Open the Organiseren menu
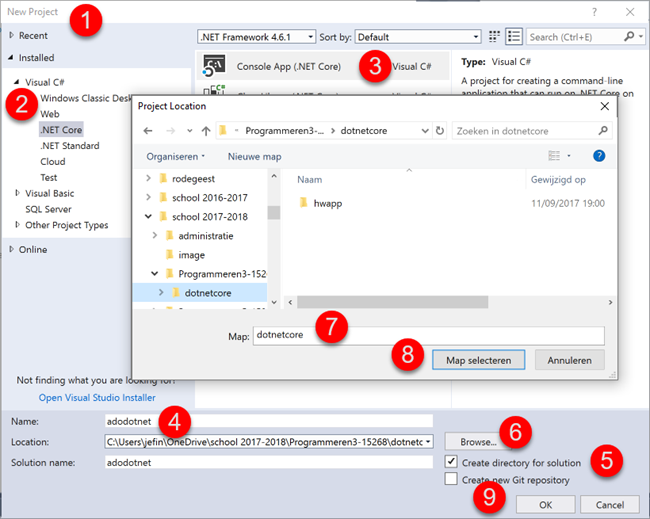The height and width of the screenshot is (519, 650). coord(175,157)
